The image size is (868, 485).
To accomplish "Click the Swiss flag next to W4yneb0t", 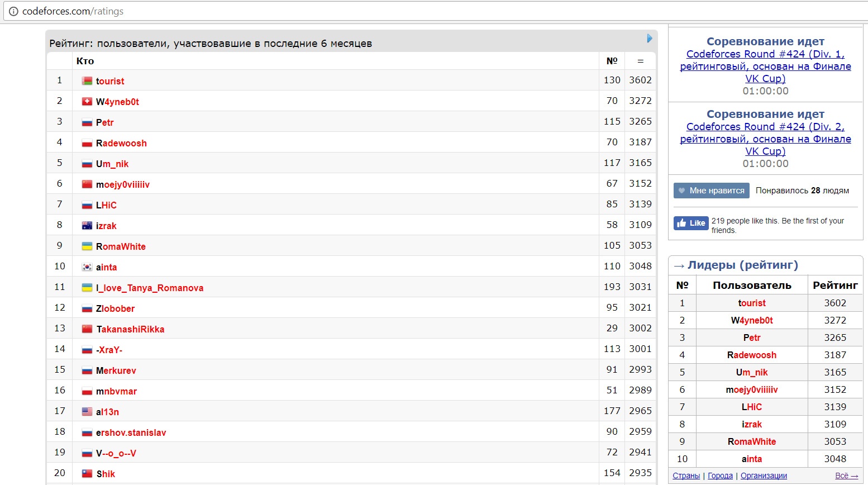I will pos(87,102).
